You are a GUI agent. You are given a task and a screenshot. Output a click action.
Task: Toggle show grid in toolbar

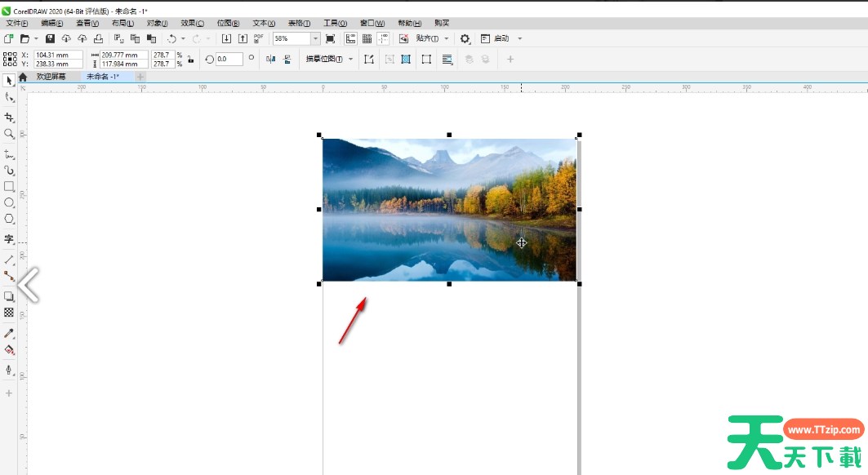click(x=367, y=38)
